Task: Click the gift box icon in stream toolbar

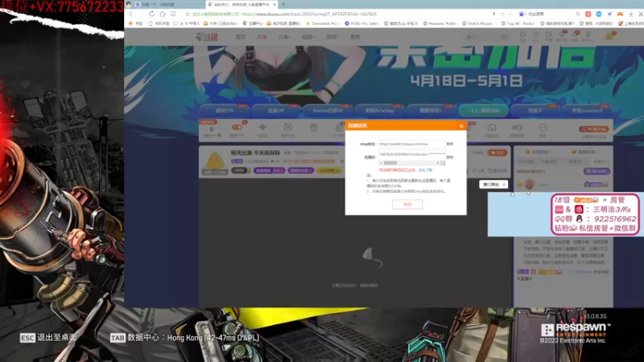Action: [x=313, y=128]
